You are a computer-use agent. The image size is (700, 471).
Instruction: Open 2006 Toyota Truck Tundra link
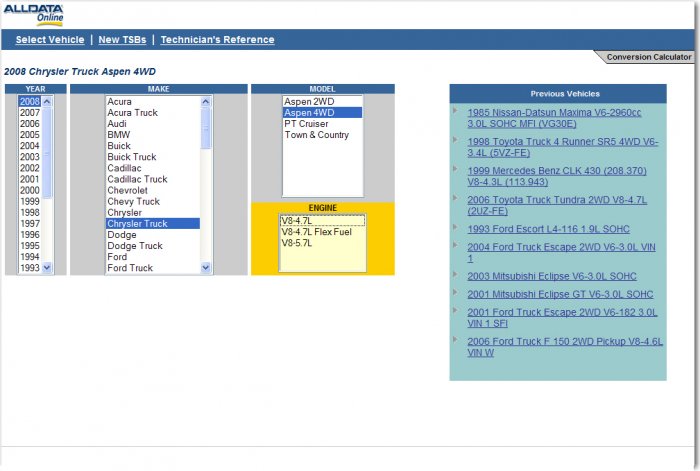coord(557,205)
